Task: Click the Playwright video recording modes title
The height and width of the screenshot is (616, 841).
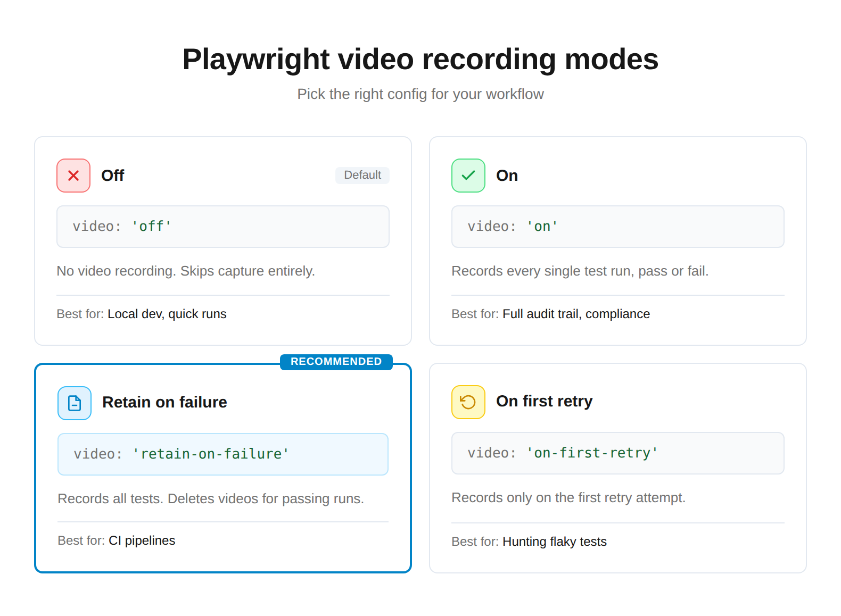Action: pos(420,59)
